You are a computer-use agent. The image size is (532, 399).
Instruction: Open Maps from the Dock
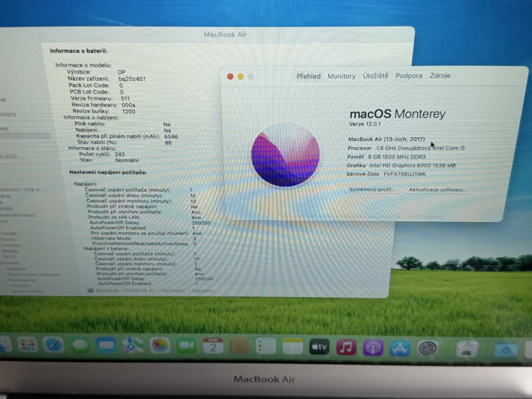click(x=133, y=345)
